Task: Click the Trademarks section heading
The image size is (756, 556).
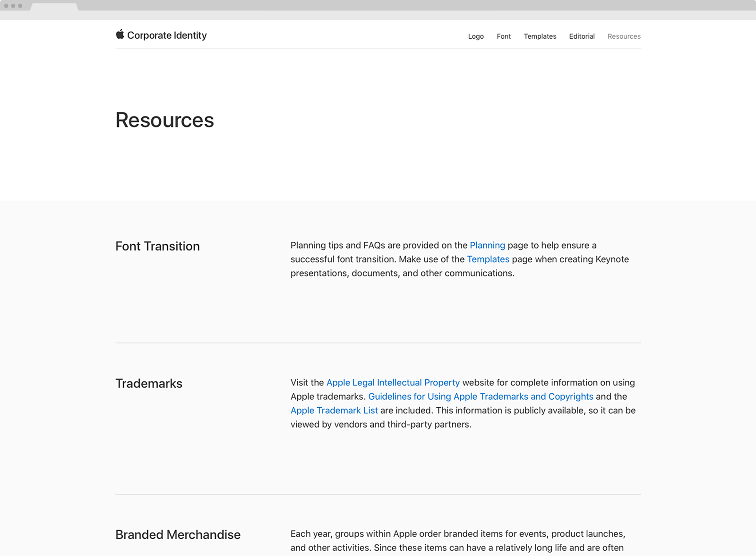Action: click(x=149, y=384)
